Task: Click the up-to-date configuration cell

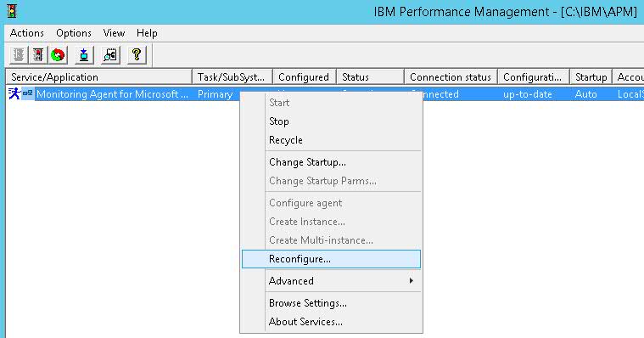Action: [x=528, y=94]
